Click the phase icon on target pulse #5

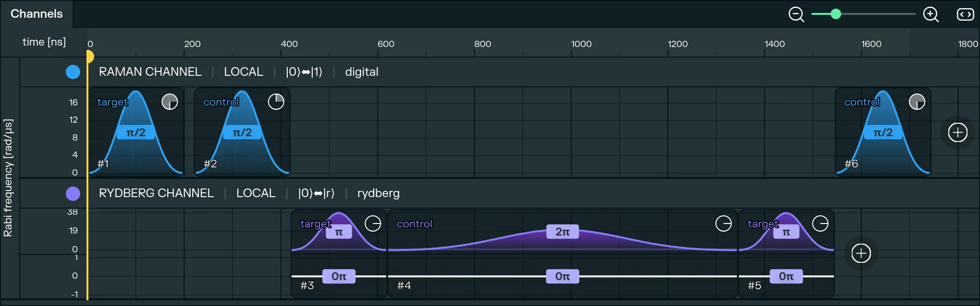(x=820, y=224)
